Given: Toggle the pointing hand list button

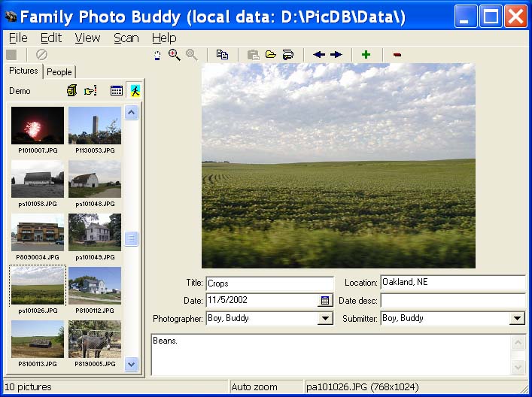Looking at the screenshot, I should point(90,91).
